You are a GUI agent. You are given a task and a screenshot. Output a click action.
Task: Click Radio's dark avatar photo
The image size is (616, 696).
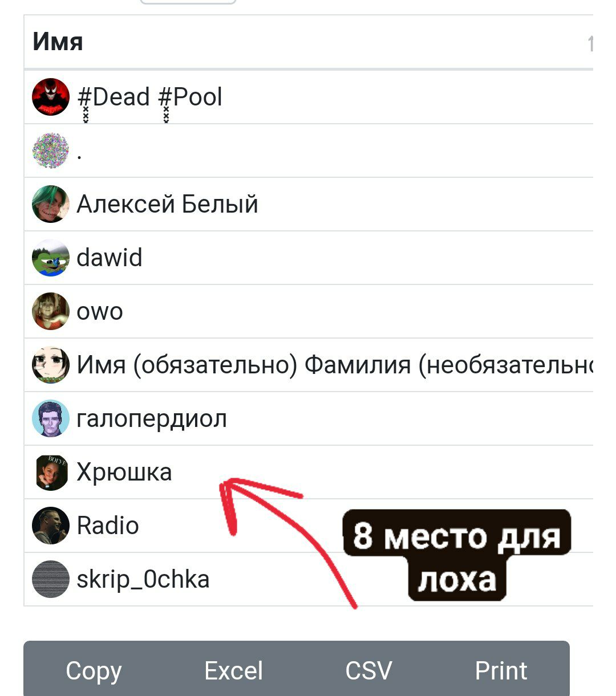pyautogui.click(x=50, y=526)
